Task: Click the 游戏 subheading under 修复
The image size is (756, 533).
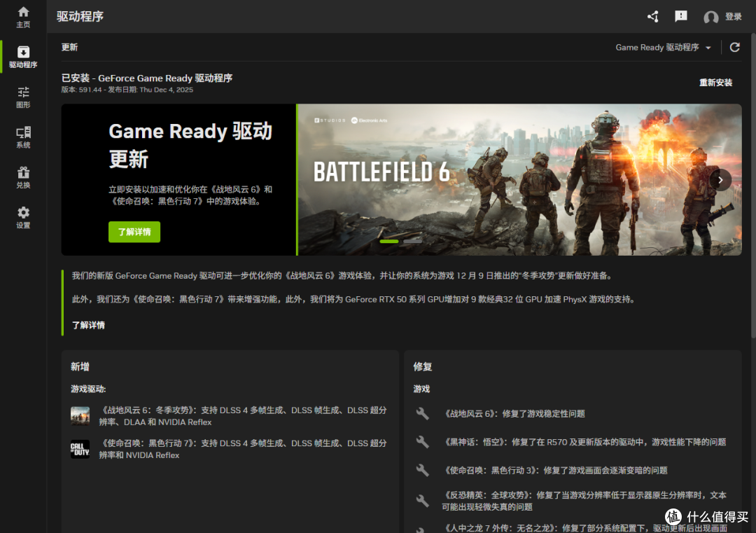Action: pos(421,389)
